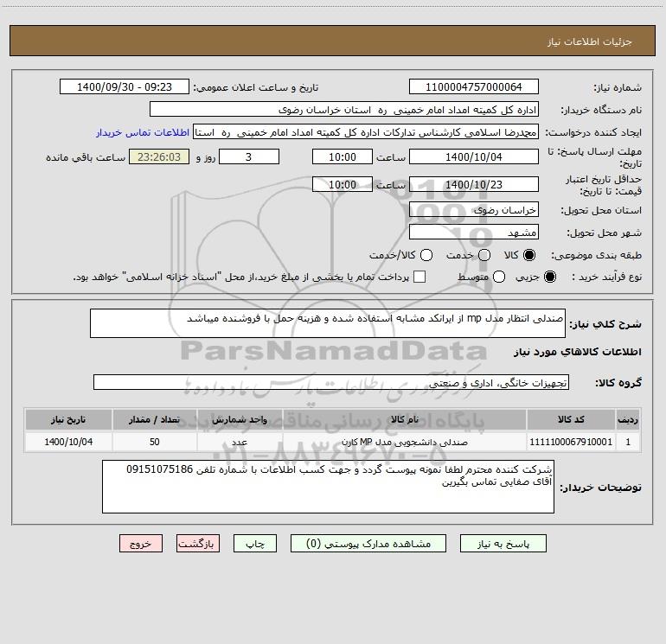Select the متوسط purchase type radio

click(499, 277)
